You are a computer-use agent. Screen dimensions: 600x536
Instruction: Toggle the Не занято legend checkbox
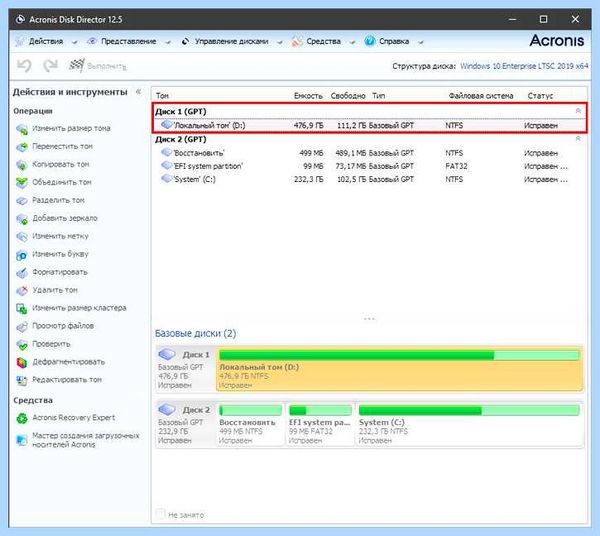pyautogui.click(x=161, y=513)
